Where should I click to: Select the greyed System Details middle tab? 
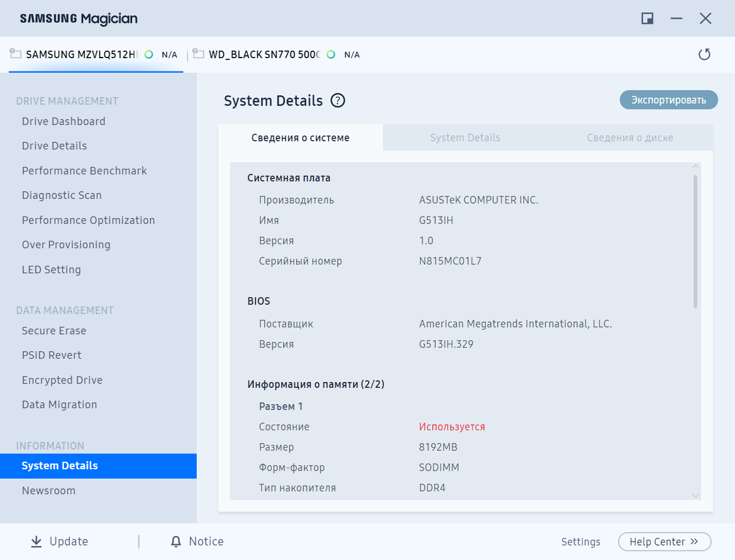coord(465,138)
